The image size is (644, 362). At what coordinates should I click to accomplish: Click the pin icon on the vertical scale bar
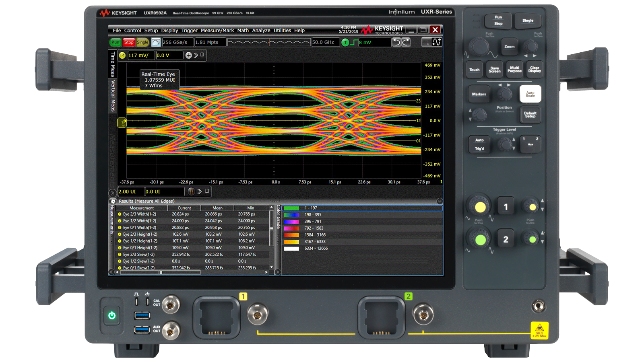click(202, 55)
